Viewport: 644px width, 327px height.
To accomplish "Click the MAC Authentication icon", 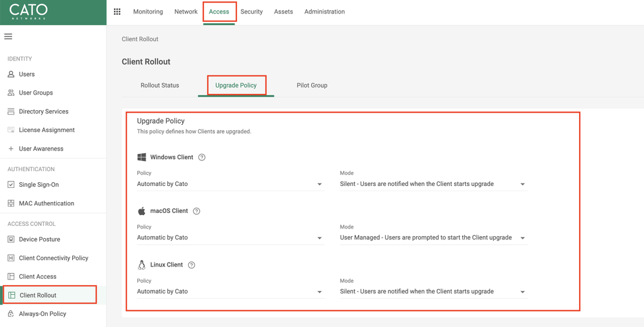I will 11,203.
